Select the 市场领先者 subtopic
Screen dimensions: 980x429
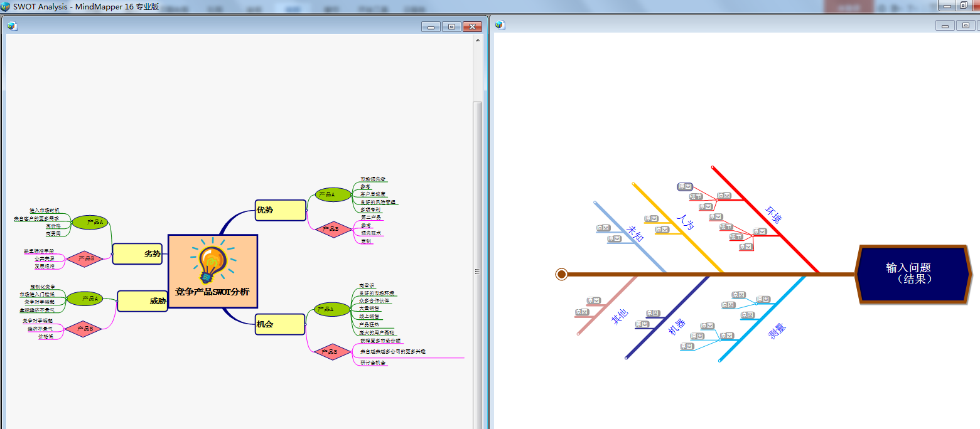point(373,179)
